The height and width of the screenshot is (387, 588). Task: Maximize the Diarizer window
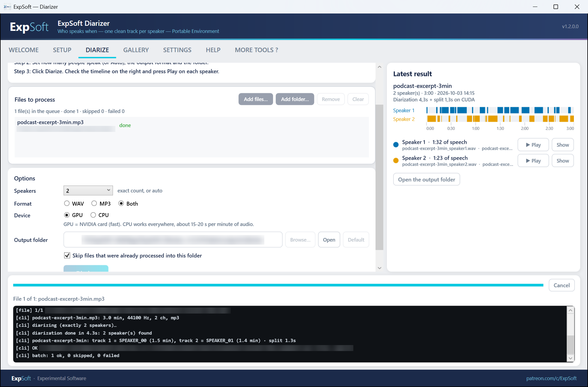(556, 7)
